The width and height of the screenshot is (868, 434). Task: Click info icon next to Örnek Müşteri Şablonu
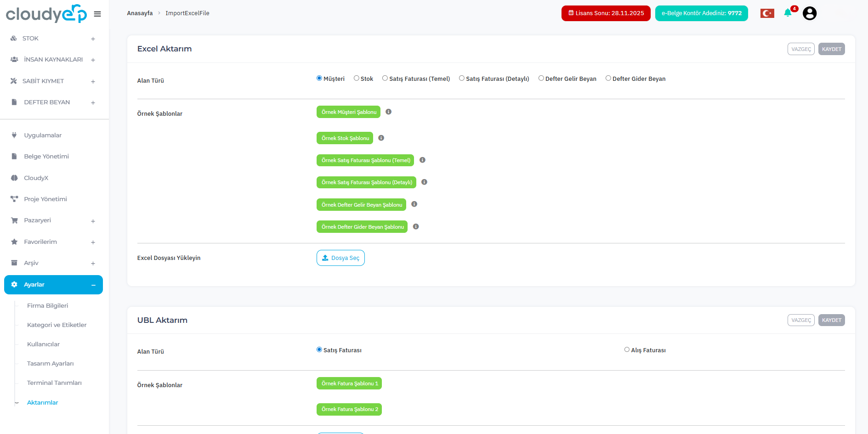pos(388,112)
